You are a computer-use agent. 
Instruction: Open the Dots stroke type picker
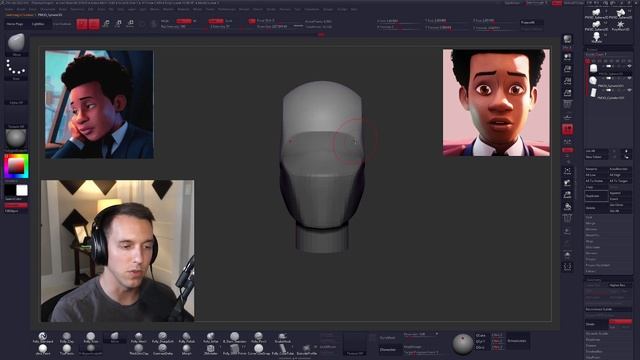(x=16, y=69)
